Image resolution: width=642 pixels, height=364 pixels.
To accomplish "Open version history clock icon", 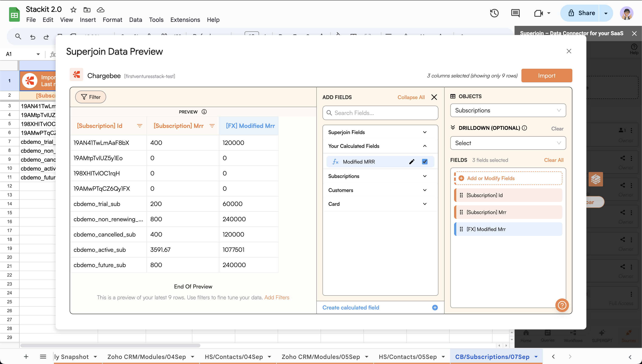I will click(494, 13).
